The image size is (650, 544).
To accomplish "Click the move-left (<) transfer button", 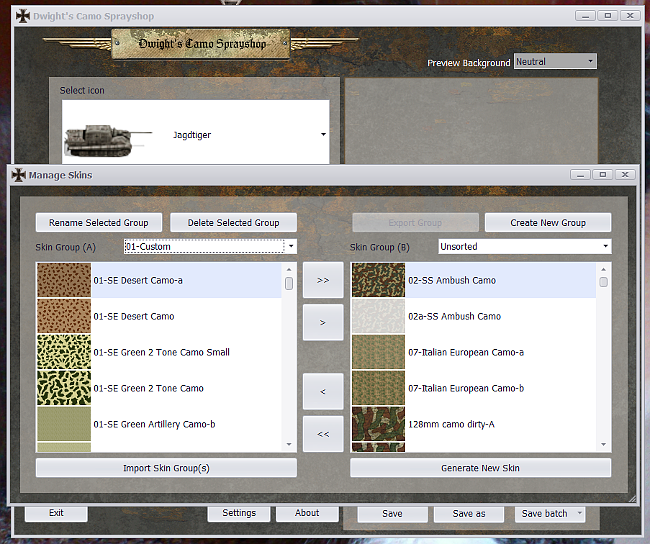I will pyautogui.click(x=323, y=392).
